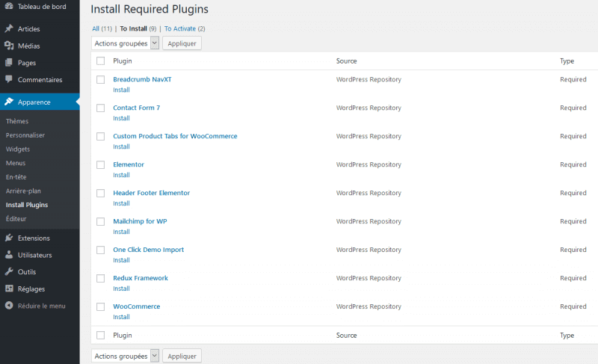Click Install under Custom Product Tabs
This screenshot has height=364, width=598.
tap(121, 146)
